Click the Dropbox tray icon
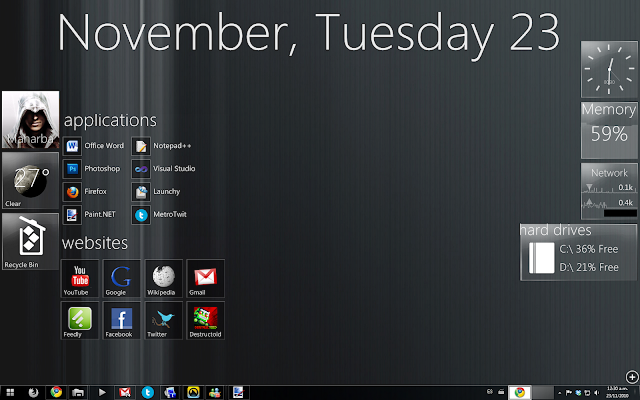 point(578,393)
